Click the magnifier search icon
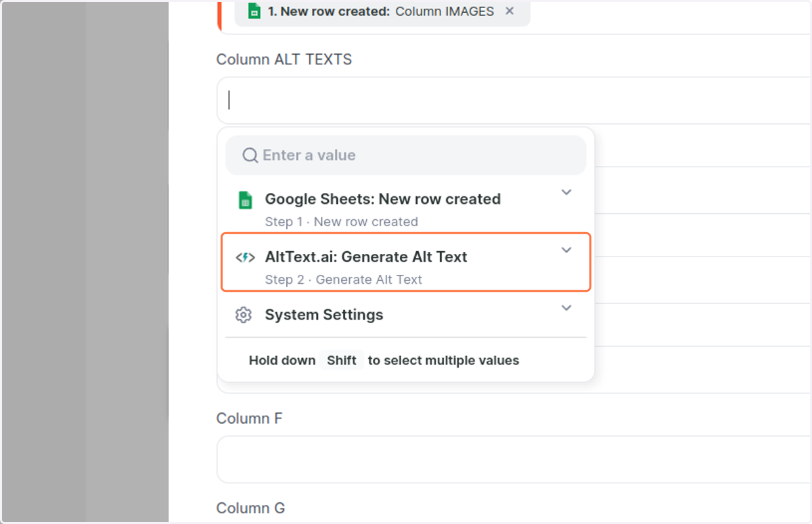Screen dimensions: 812x524 click(250, 156)
